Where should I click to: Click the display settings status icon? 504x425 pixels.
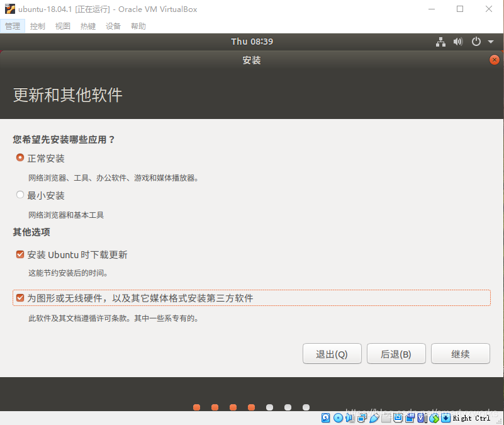[x=398, y=417]
